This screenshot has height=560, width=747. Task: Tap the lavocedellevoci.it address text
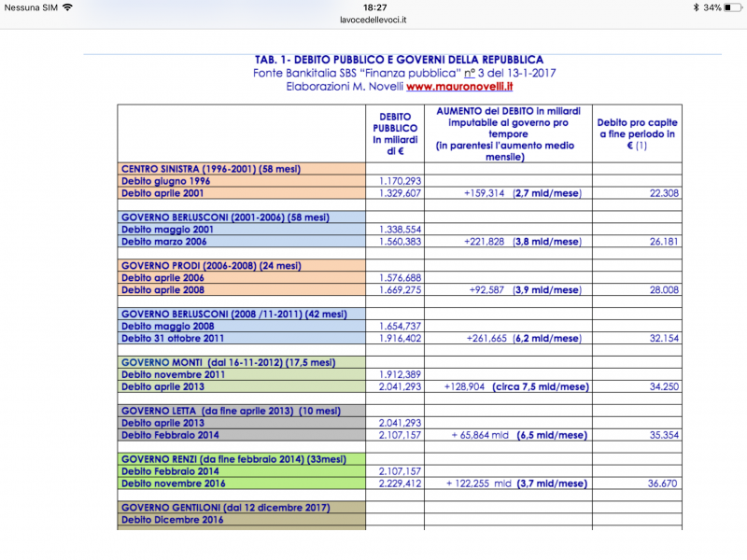(x=373, y=20)
